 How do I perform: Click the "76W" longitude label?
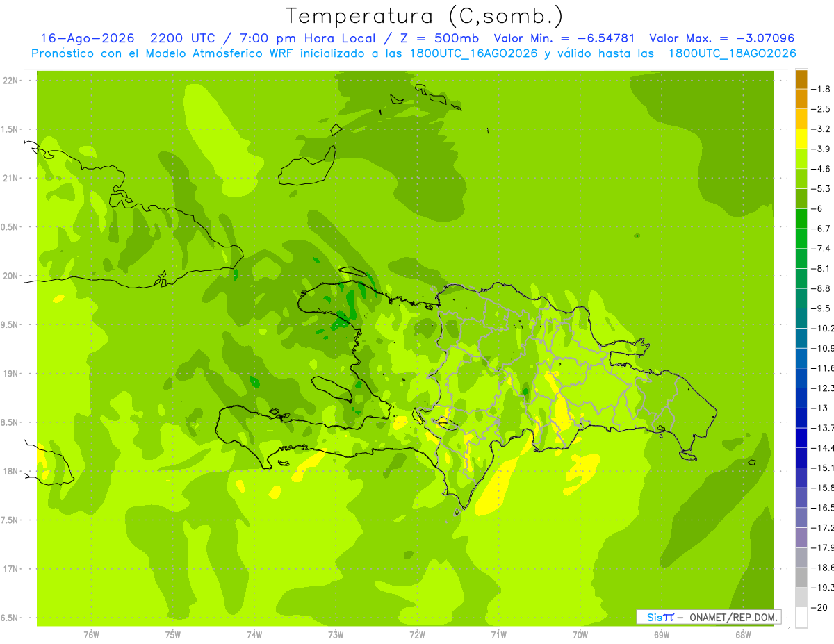pyautogui.click(x=91, y=635)
